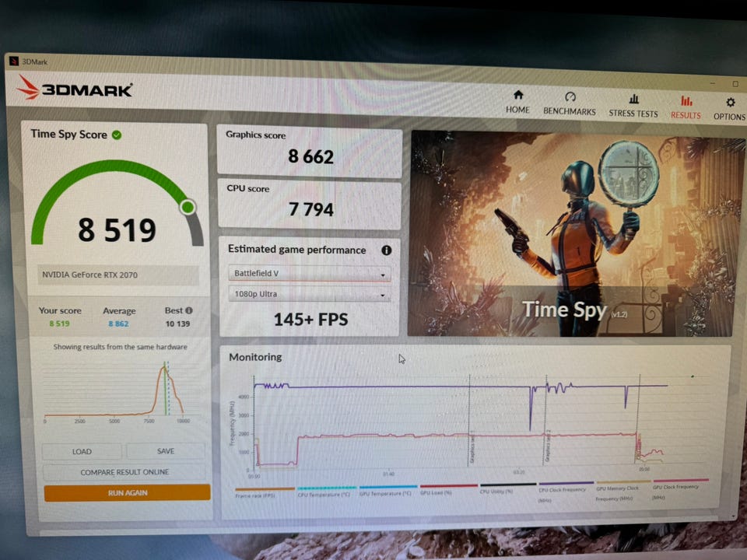Screen dimensions: 747x560
Task: Click the Benchmarks gauge icon
Action: click(570, 96)
